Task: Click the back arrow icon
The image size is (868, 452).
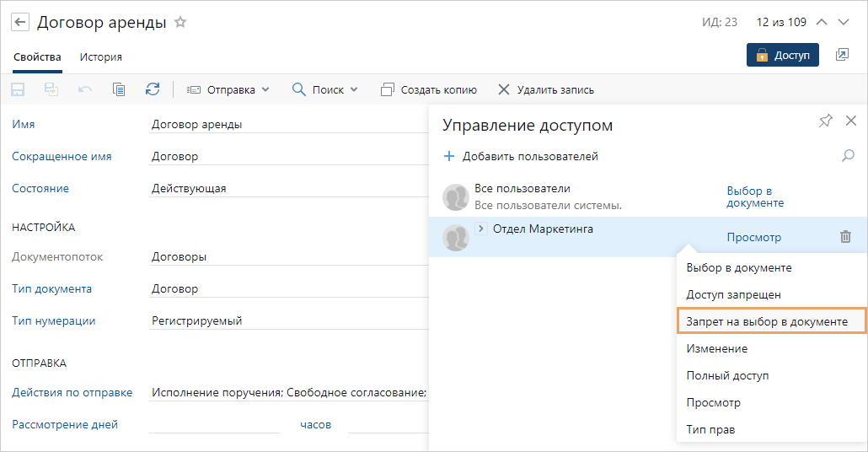Action: click(20, 23)
